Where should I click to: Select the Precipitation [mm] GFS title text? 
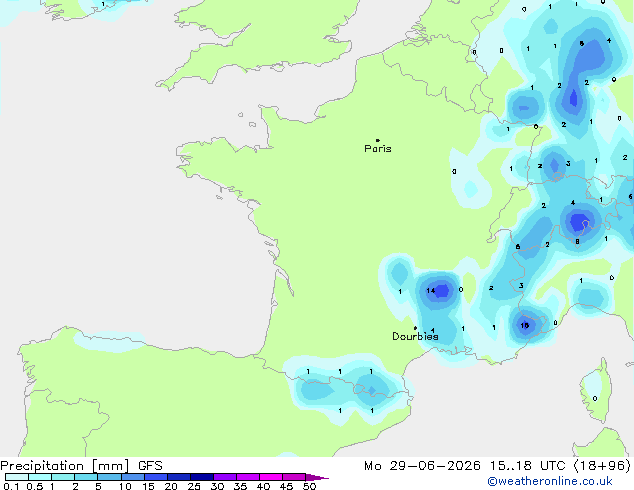(81, 466)
